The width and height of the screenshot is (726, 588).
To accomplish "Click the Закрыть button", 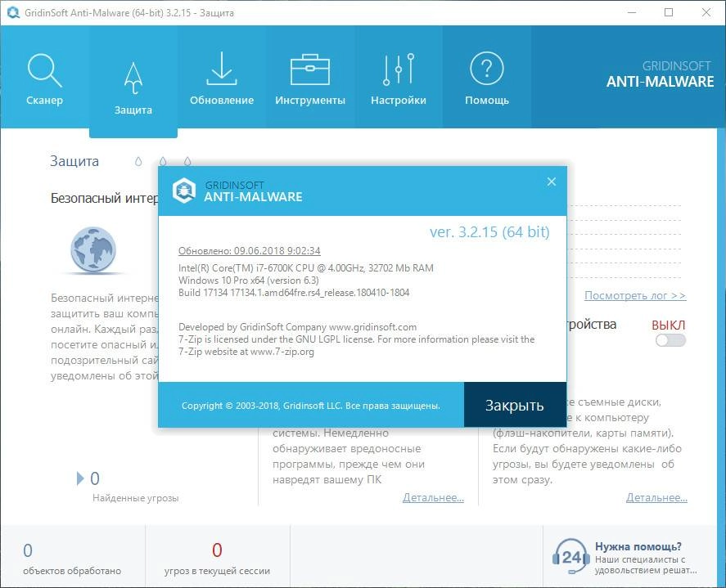I will pyautogui.click(x=515, y=405).
